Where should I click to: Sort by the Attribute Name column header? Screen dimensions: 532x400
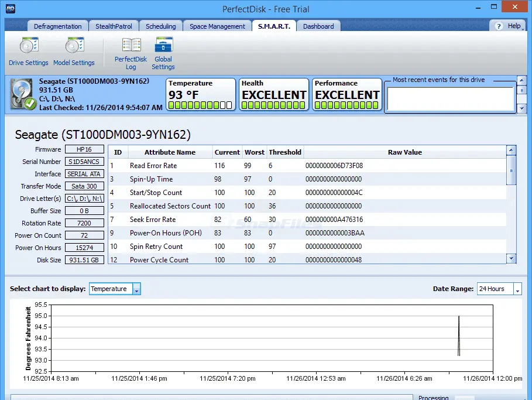point(170,152)
